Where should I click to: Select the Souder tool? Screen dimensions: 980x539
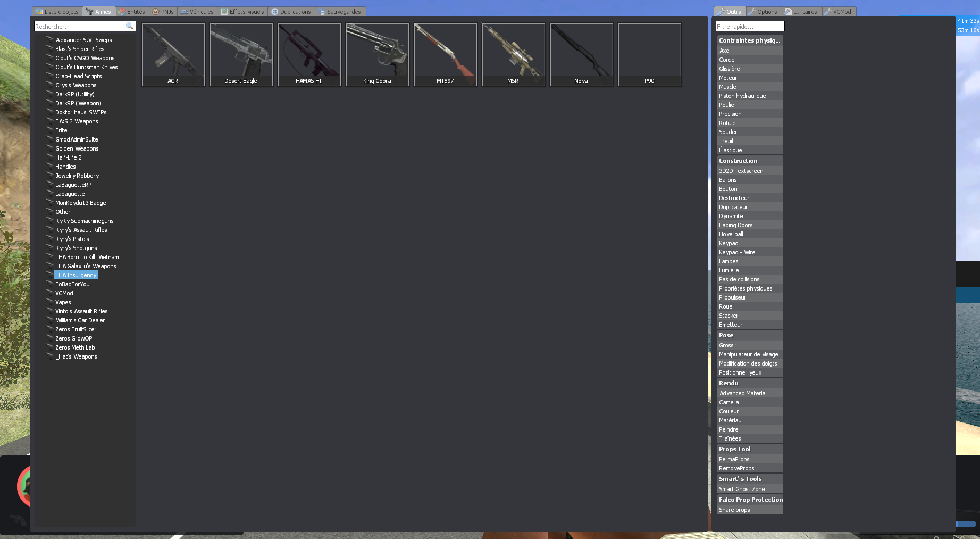750,132
